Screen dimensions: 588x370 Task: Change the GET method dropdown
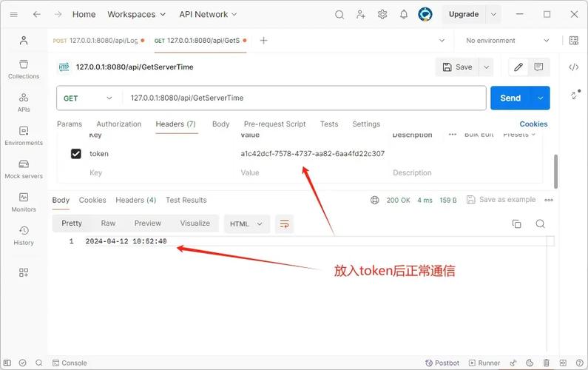[88, 98]
